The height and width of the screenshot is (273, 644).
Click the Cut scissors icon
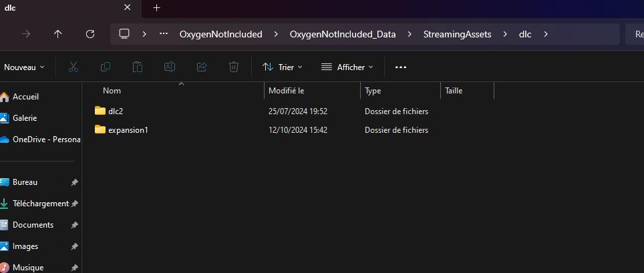pos(73,67)
